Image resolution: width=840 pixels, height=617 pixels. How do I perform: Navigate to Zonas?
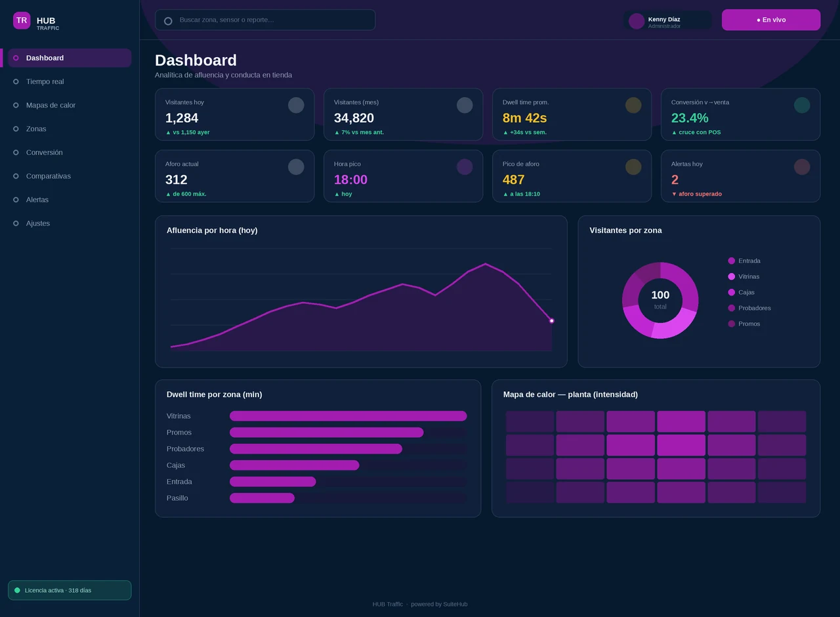pos(70,129)
